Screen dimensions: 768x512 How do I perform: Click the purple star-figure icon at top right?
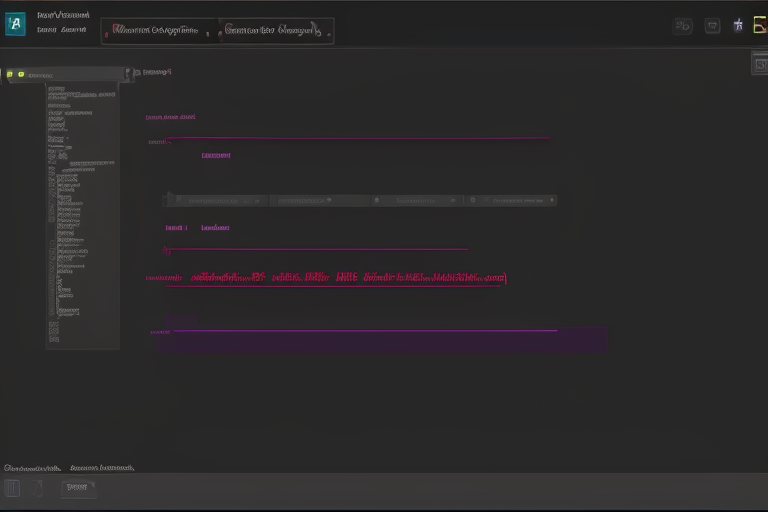738,25
